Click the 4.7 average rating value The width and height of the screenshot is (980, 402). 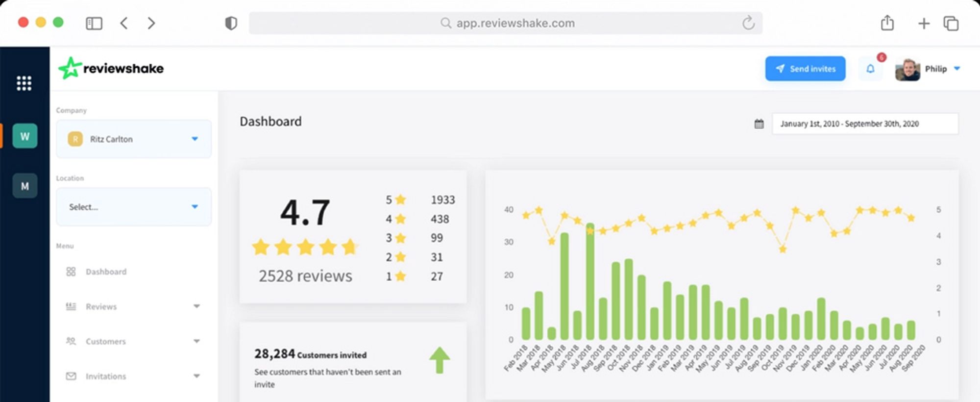coord(305,213)
